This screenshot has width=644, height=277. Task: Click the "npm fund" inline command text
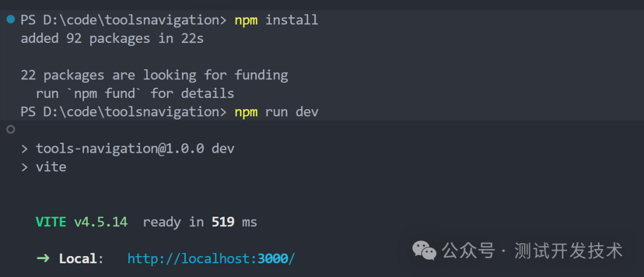click(104, 94)
